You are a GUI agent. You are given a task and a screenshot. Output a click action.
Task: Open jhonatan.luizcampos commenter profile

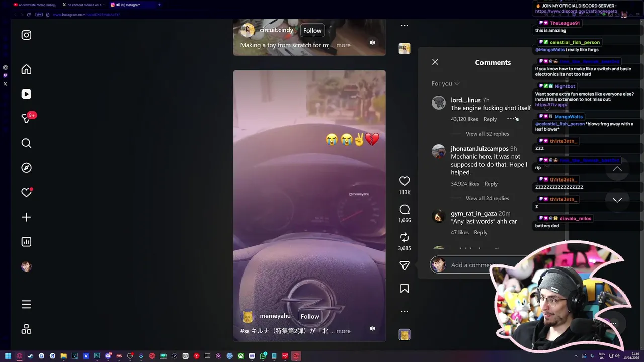pyautogui.click(x=479, y=149)
